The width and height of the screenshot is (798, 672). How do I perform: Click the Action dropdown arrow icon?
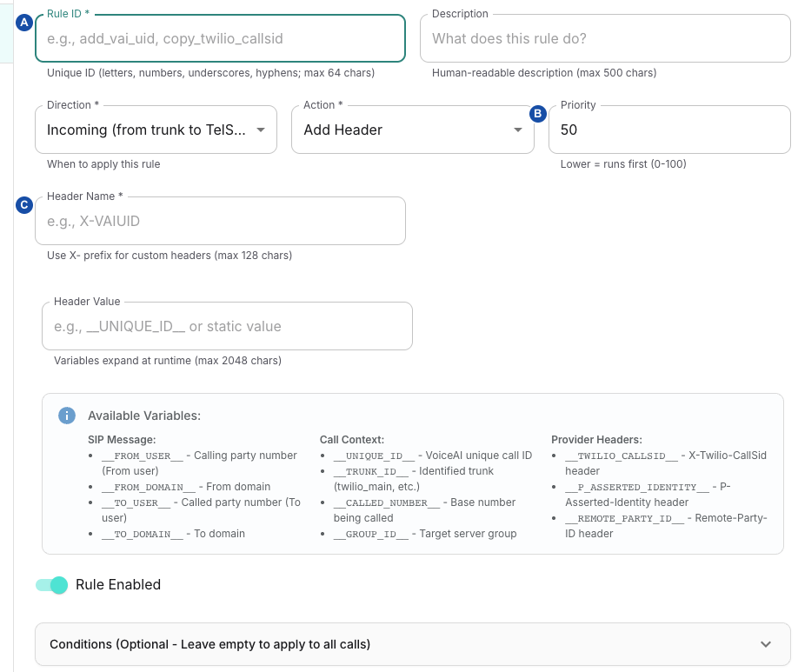[517, 130]
